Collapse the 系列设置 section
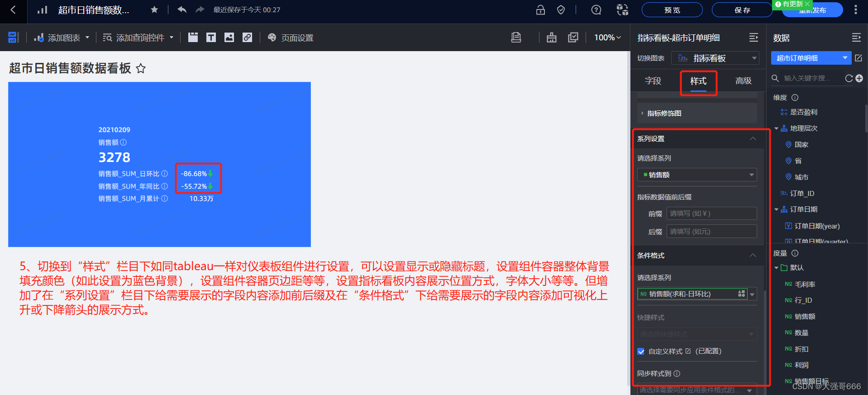The height and width of the screenshot is (395, 868). (753, 138)
